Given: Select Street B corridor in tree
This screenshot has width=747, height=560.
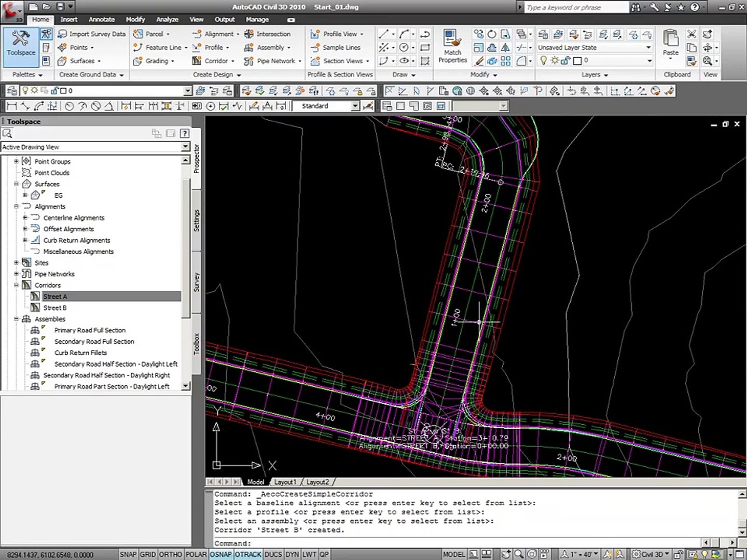Looking at the screenshot, I should 54,307.
